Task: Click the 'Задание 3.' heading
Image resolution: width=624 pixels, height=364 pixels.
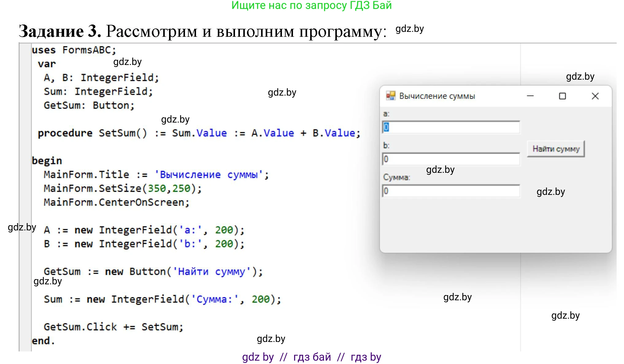Action: (60, 31)
